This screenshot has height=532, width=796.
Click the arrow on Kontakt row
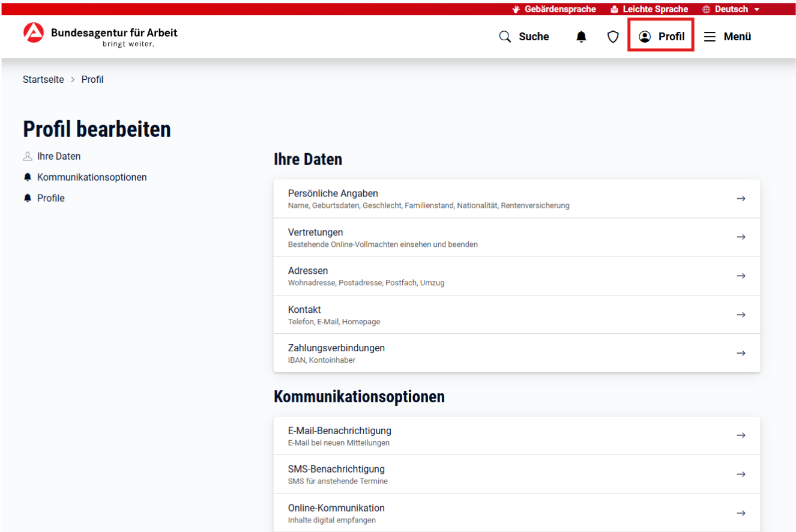(741, 315)
